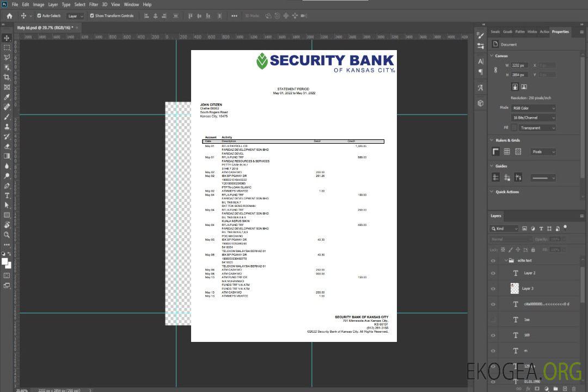This screenshot has width=588, height=392.
Task: Toggle the rulers button in Rulers & Grids
Action: click(x=496, y=151)
